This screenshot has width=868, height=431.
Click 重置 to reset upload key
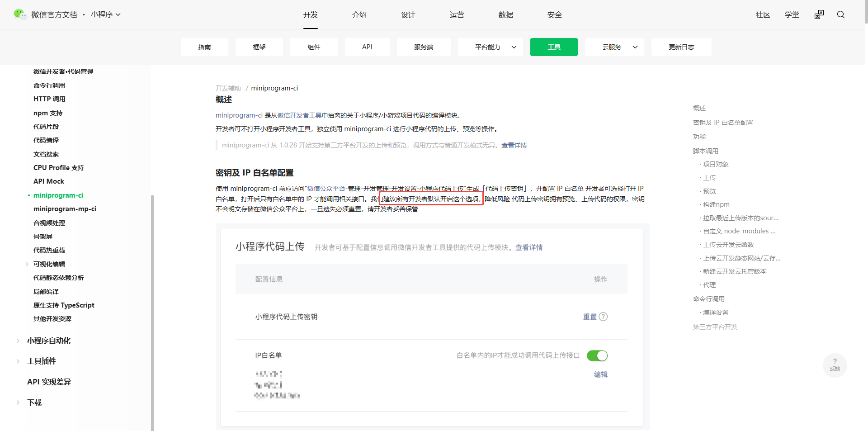click(x=590, y=317)
